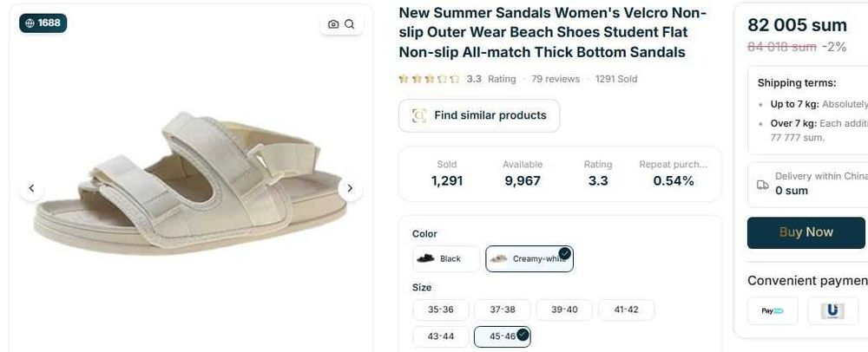This screenshot has height=352, width=868.
Task: Select the PayMe payment method
Action: [773, 310]
